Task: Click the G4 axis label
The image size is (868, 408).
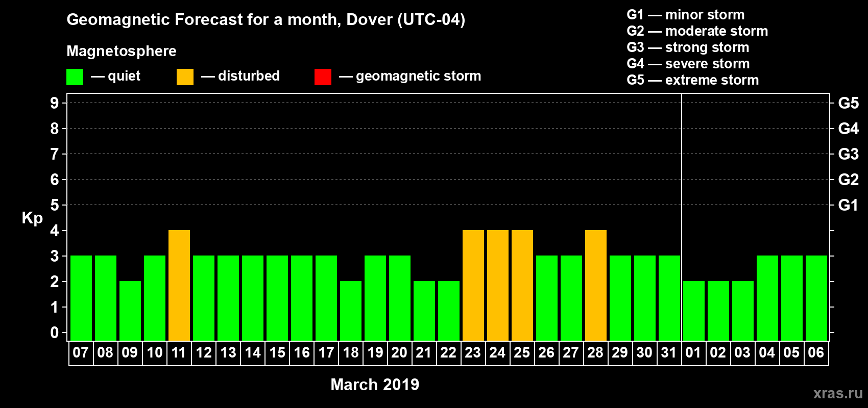Action: (x=849, y=129)
